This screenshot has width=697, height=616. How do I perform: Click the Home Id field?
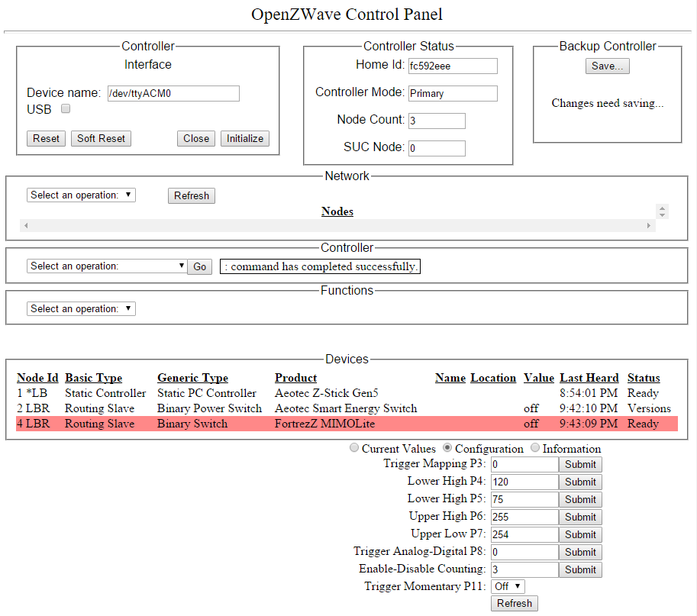pos(453,66)
